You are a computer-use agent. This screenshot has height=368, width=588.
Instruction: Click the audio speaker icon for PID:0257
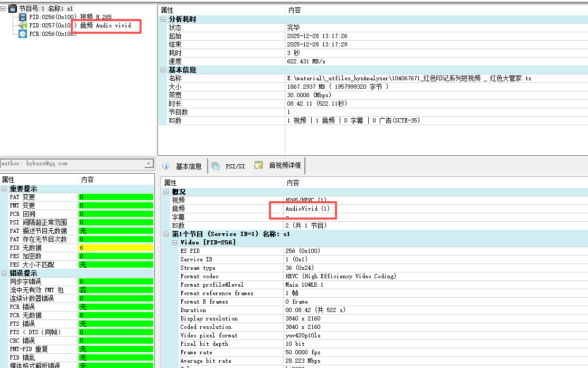tap(23, 25)
